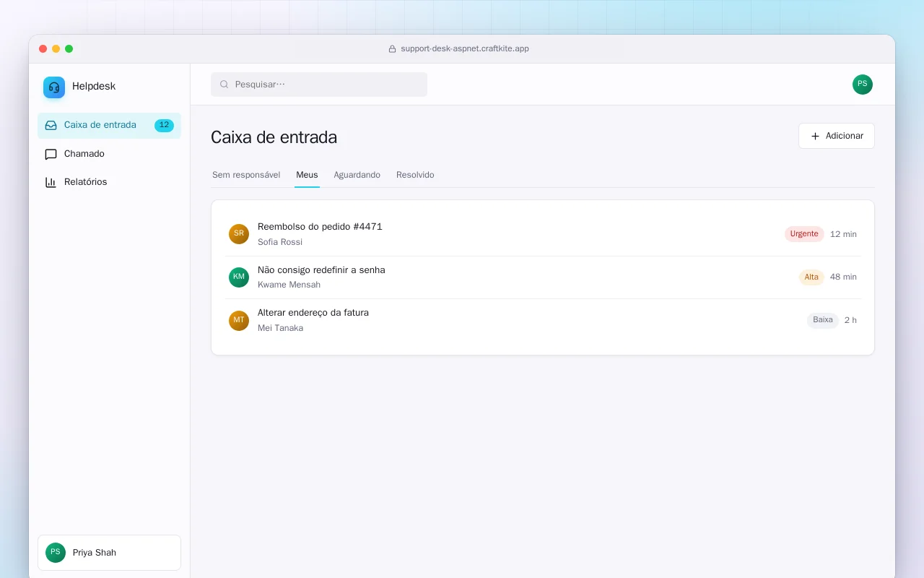Viewport: 924px width, 578px height.
Task: Click the KM avatar of Kwame Mensah
Action: click(x=239, y=277)
